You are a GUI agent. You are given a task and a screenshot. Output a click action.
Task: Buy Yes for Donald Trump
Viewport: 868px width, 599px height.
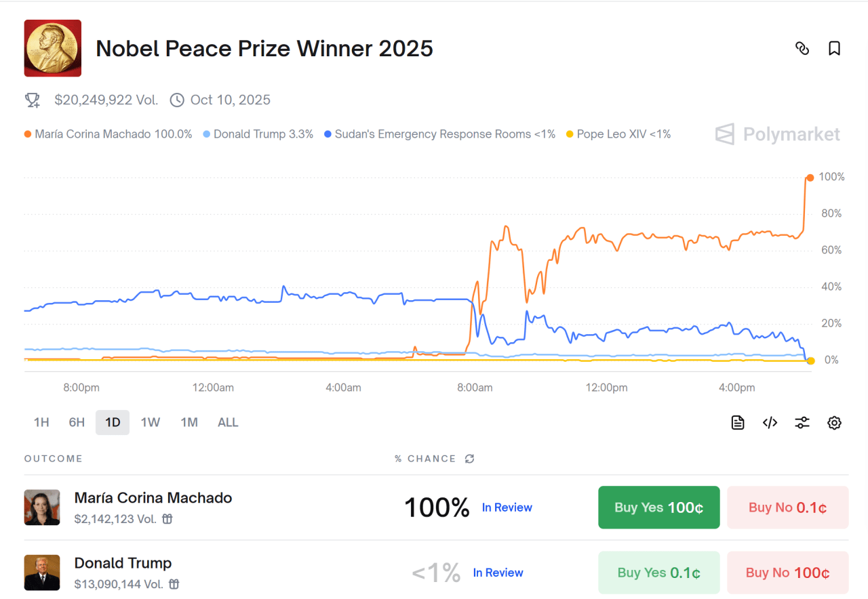click(x=658, y=573)
